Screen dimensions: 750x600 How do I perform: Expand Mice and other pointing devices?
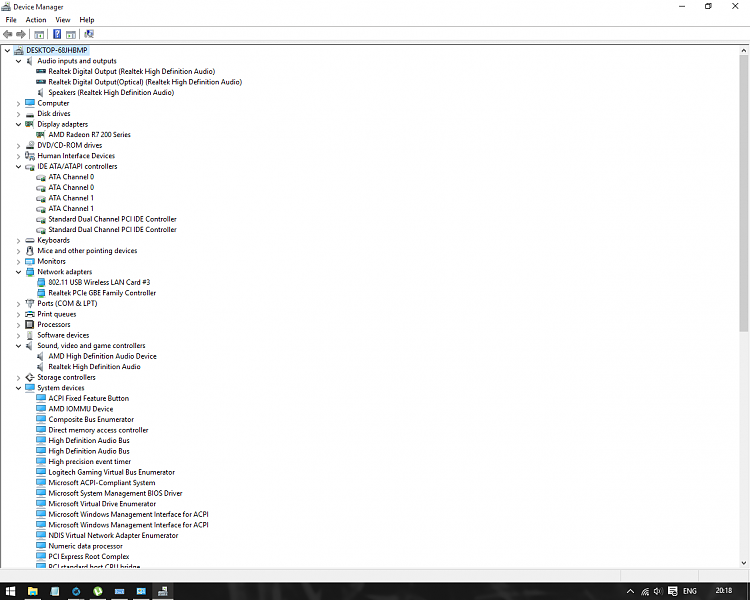[18, 251]
